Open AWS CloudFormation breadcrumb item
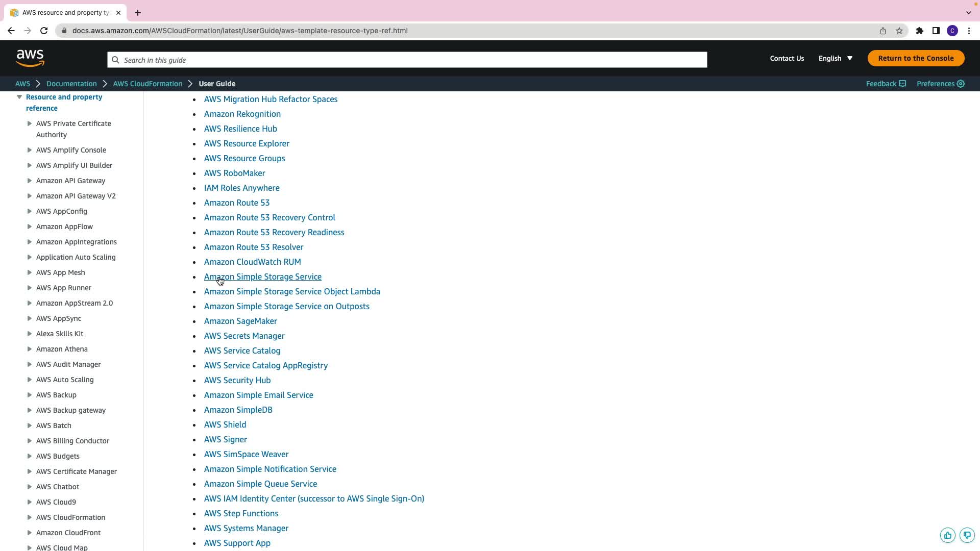The height and width of the screenshot is (551, 980). pyautogui.click(x=148, y=84)
